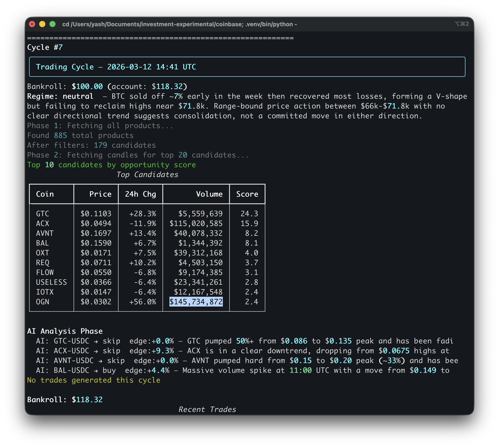Click GTC volume $5,559,639
This screenshot has width=499, height=448.
pos(201,214)
